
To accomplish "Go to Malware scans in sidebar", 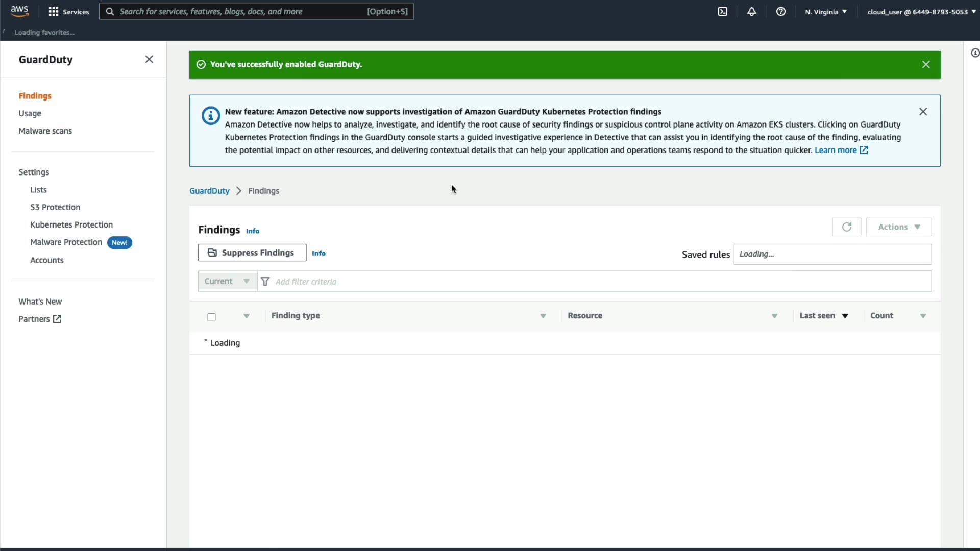I will click(x=45, y=131).
